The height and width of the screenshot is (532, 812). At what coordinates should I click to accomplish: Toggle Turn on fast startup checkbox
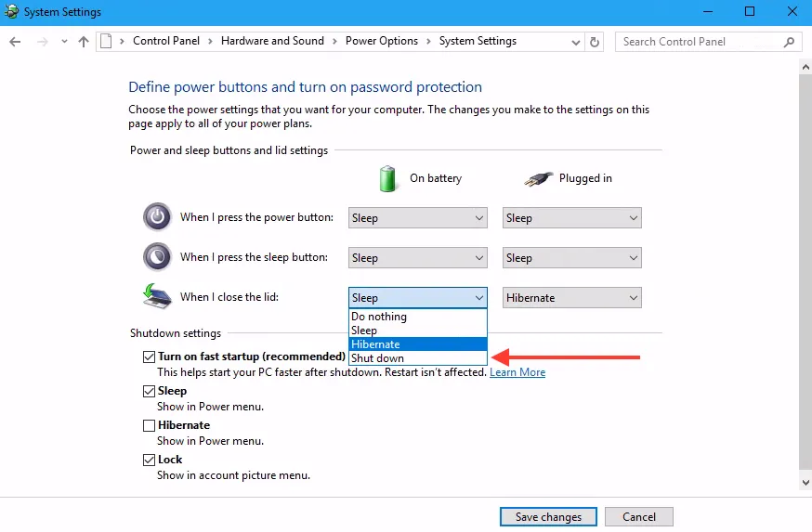(x=150, y=357)
